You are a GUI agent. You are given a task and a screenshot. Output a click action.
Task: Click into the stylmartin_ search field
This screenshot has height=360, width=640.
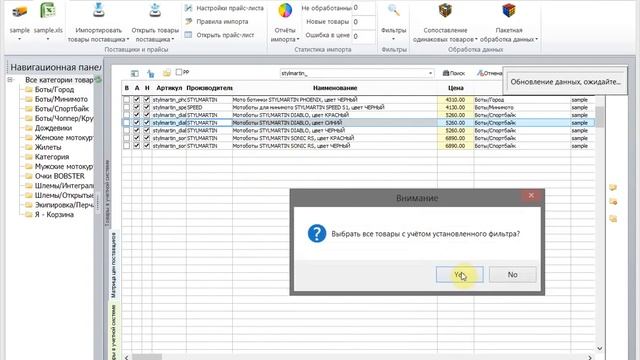tap(353, 73)
